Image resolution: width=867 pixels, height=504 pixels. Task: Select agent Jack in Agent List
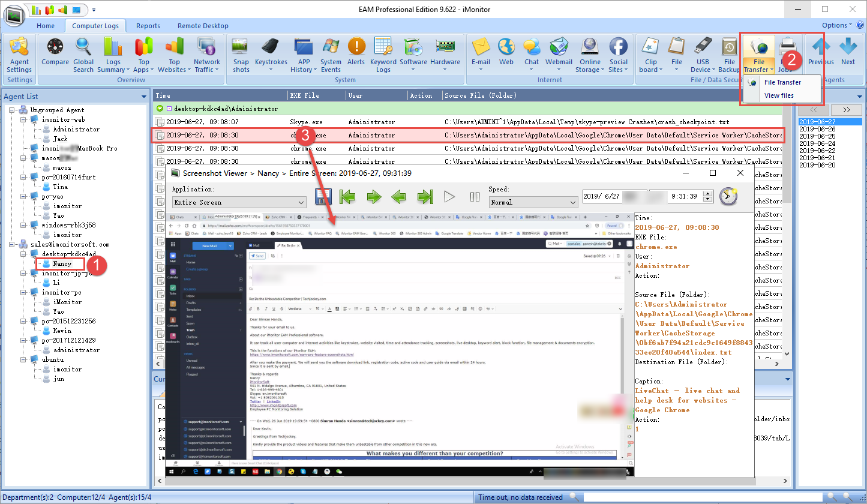click(60, 139)
